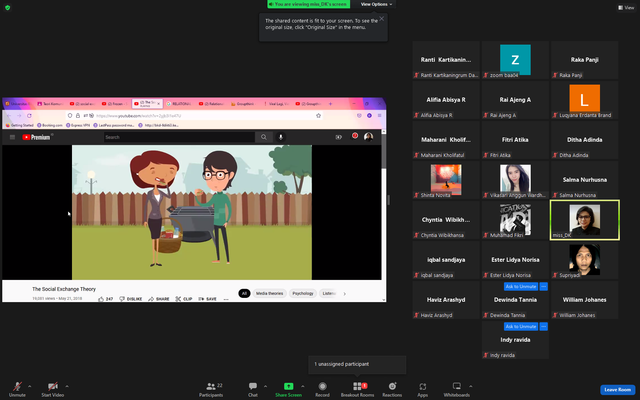Open share options caret beside Share Screen

[302, 386]
